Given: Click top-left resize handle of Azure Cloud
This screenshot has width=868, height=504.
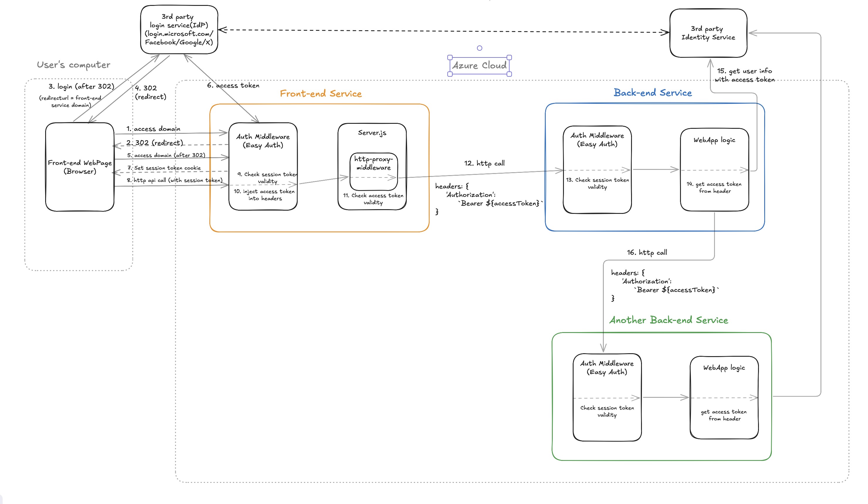Looking at the screenshot, I should pyautogui.click(x=450, y=57).
